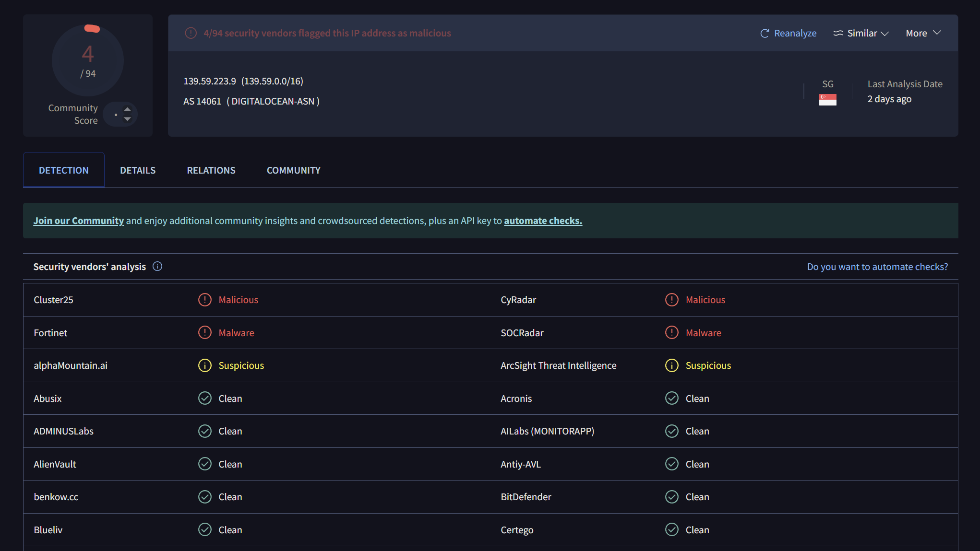The width and height of the screenshot is (980, 551).
Task: Click Cluster25 malicious alert icon
Action: click(x=205, y=300)
